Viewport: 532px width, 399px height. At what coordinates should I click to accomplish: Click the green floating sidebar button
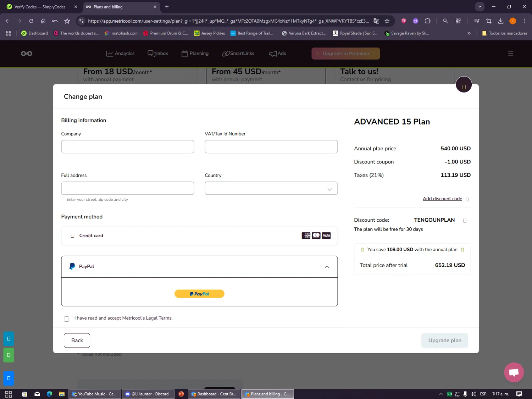9,355
